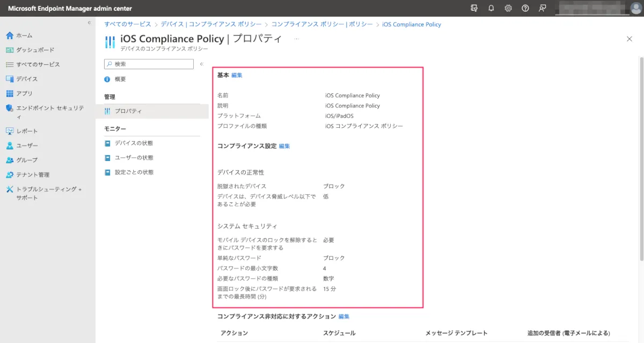Click the 数字 password type value
The height and width of the screenshot is (343, 644).
[328, 279]
